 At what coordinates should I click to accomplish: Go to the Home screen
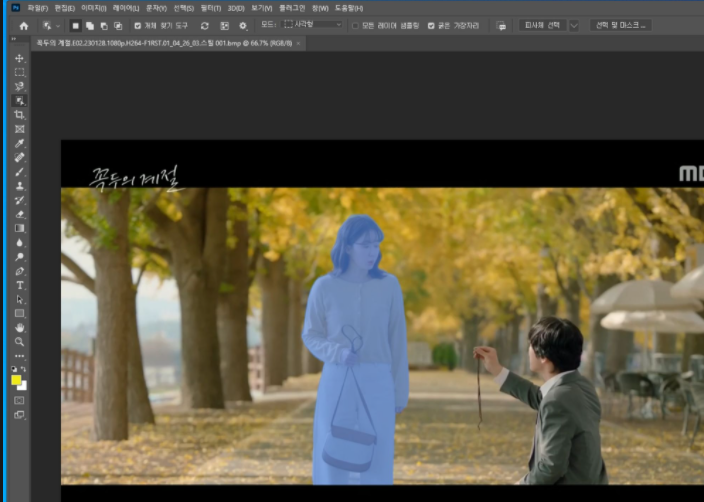click(x=24, y=26)
